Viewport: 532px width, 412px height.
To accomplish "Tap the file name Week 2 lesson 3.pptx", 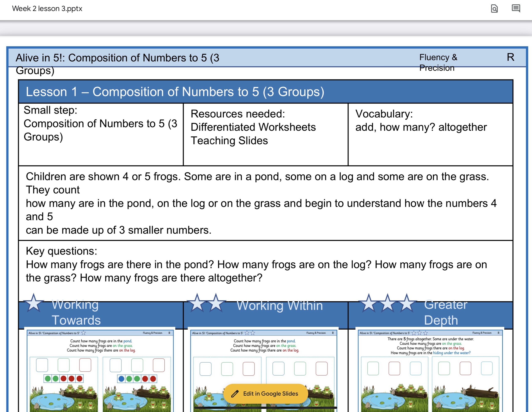I will click(47, 9).
